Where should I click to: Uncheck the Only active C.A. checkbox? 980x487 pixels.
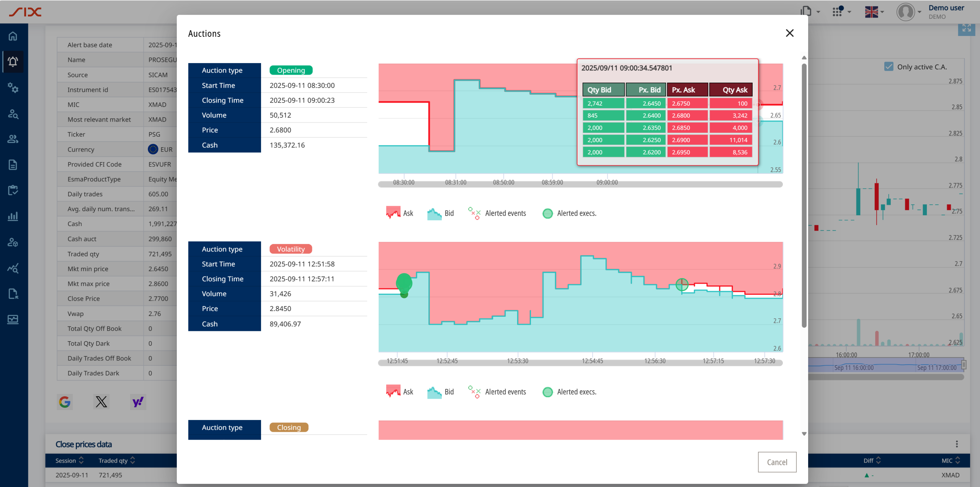pos(889,67)
